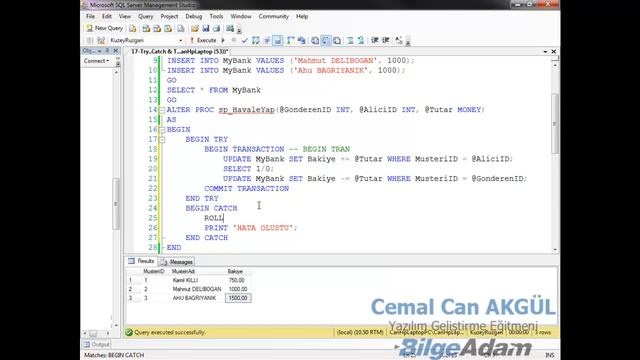Screen dimensions: 640x360
Task: Display the estimated execution plan
Action: tap(256, 40)
